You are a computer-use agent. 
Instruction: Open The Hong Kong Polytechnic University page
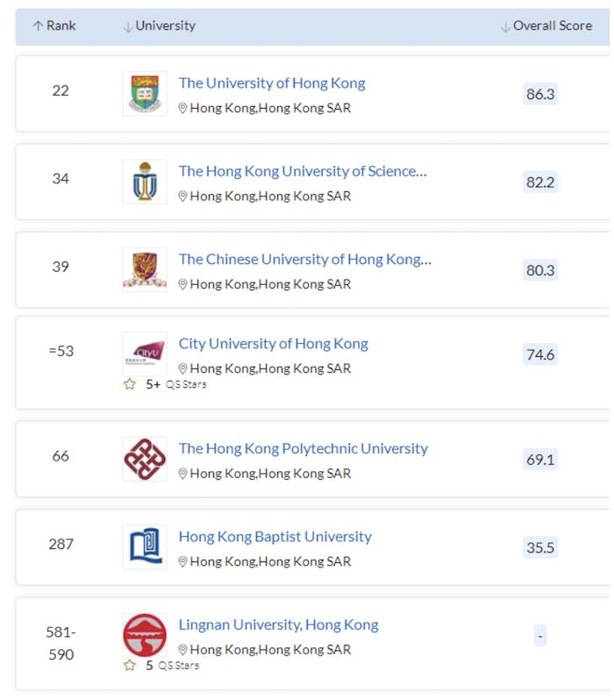303,448
